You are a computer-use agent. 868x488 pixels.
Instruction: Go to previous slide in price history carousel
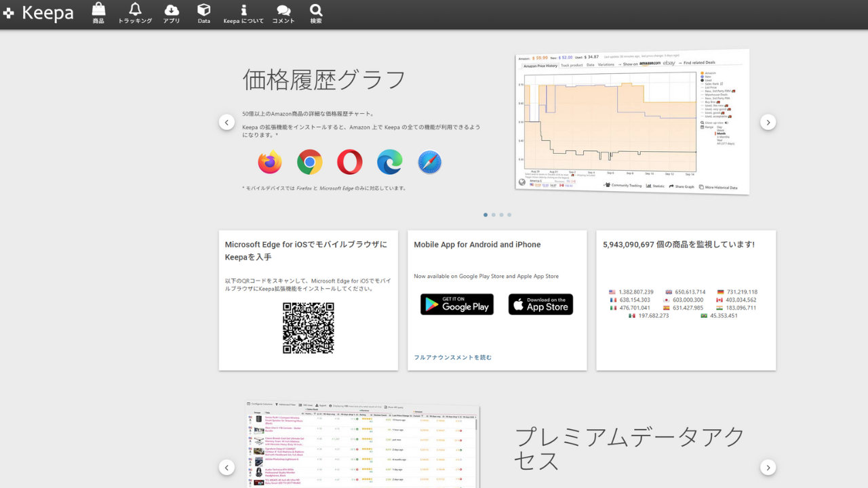click(x=226, y=123)
